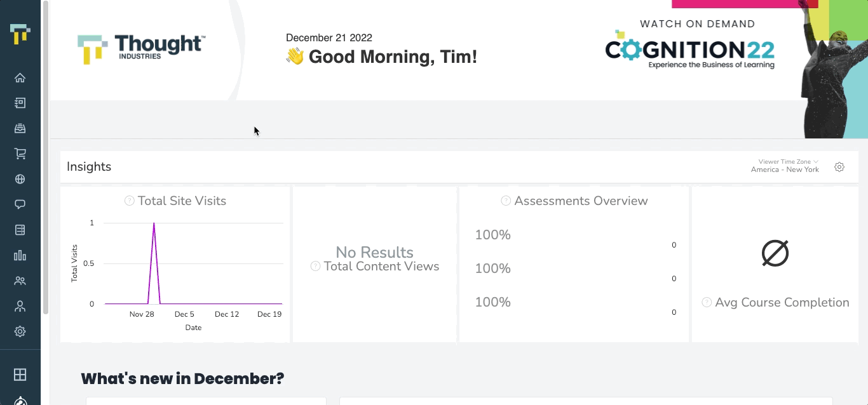The height and width of the screenshot is (405, 868).
Task: Click the content list icon in sidebar
Action: point(20,103)
